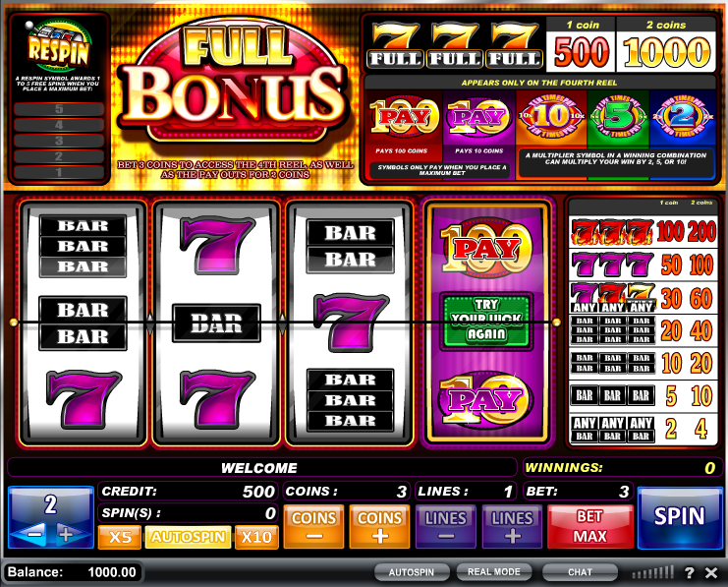Open the CHAT panel
The width and height of the screenshot is (728, 587).
click(580, 572)
